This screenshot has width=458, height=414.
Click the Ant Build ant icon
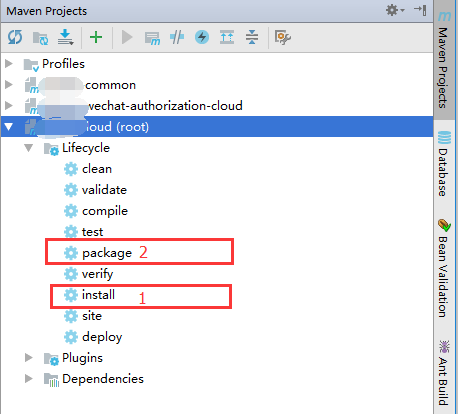(x=444, y=347)
